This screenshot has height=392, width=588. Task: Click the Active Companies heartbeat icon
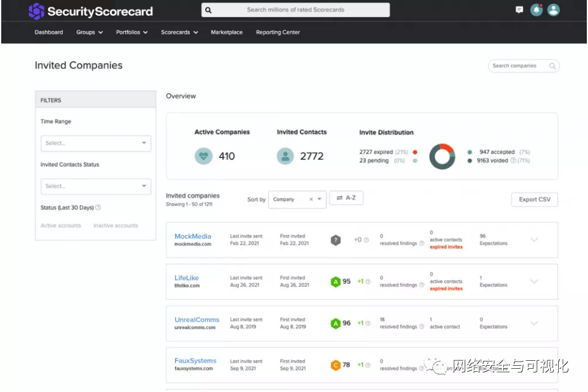click(x=203, y=156)
